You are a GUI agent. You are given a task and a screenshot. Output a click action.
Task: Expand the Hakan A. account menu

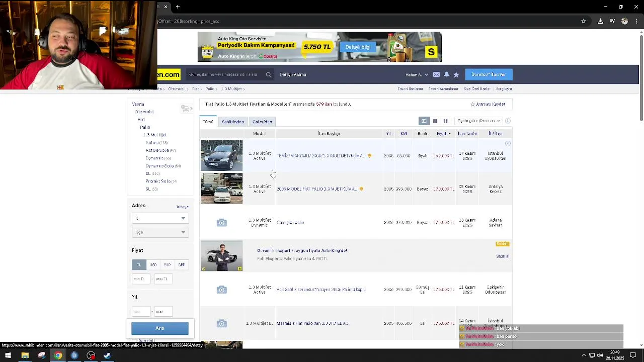417,74
